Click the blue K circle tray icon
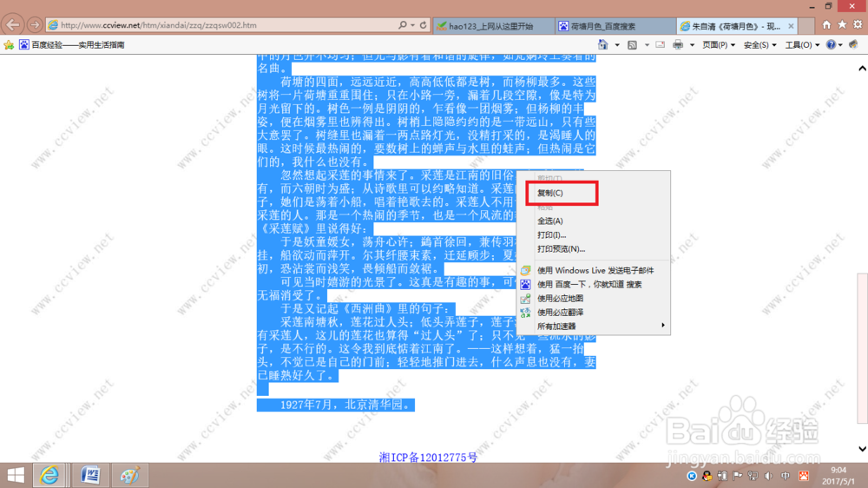This screenshot has width=868, height=488. click(692, 476)
